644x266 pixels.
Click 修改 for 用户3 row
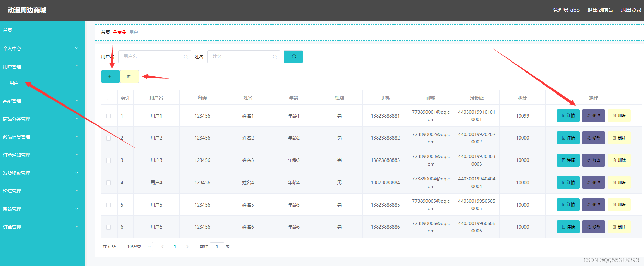593,160
